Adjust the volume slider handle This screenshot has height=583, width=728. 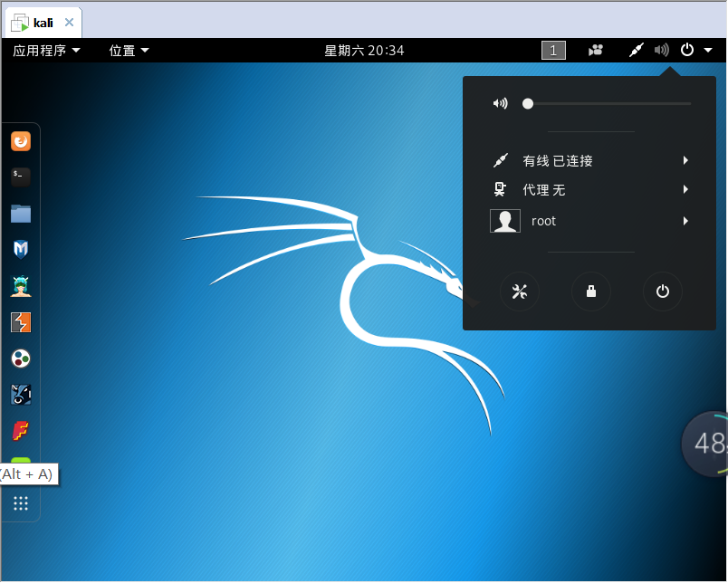(528, 103)
